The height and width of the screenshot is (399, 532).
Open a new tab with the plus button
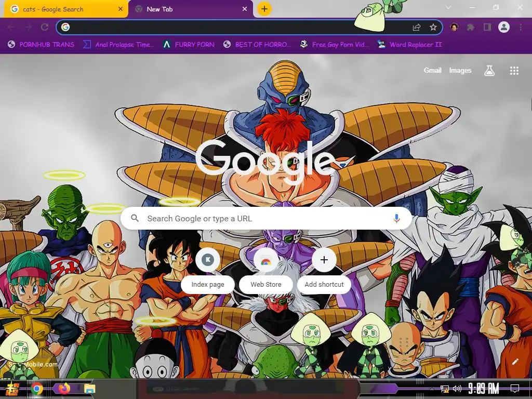(x=264, y=9)
